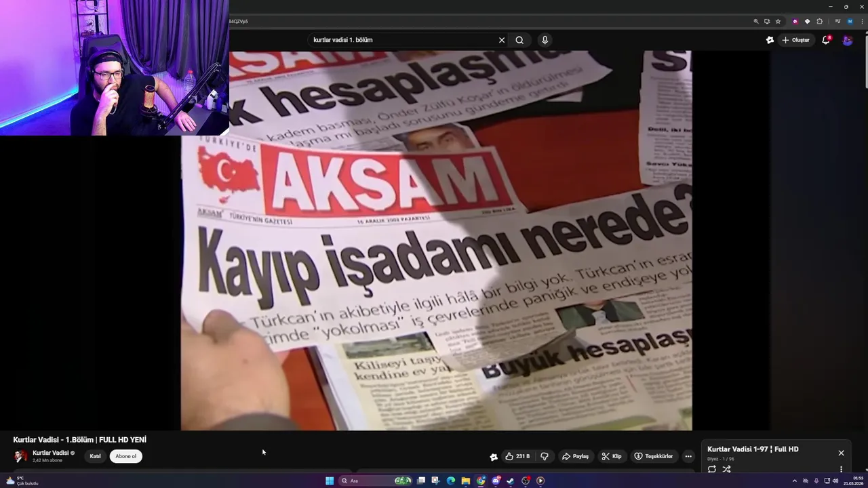Screen dimensions: 868x488
Task: Click the Klip scissors button
Action: (612, 456)
